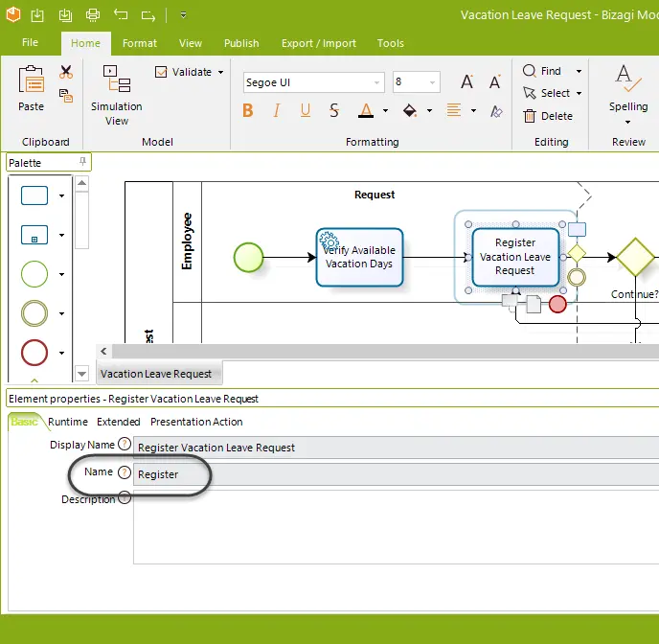The width and height of the screenshot is (659, 644).
Task: Click the print icon in quick access bar
Action: (93, 15)
